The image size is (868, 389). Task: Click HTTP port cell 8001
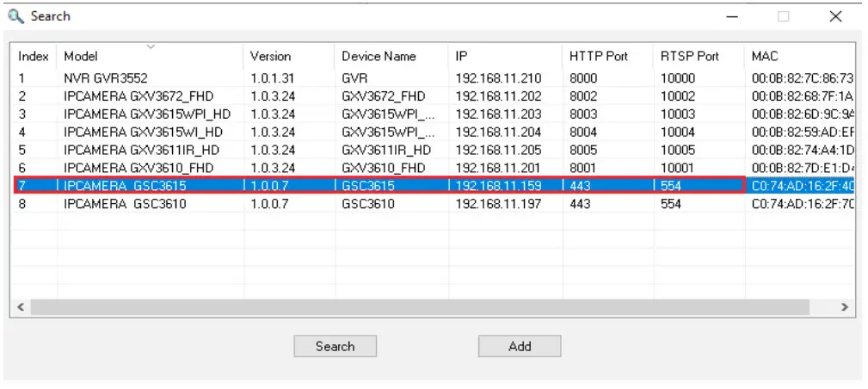(x=583, y=167)
